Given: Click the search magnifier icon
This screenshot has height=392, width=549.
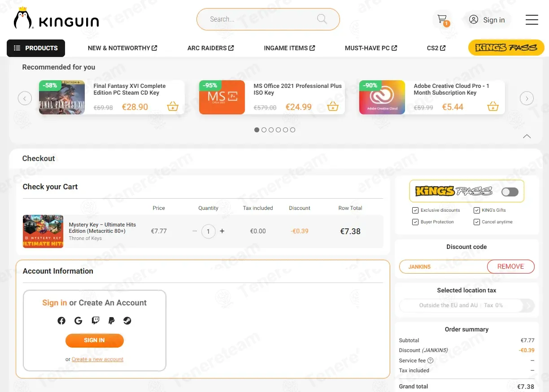Looking at the screenshot, I should (x=322, y=19).
